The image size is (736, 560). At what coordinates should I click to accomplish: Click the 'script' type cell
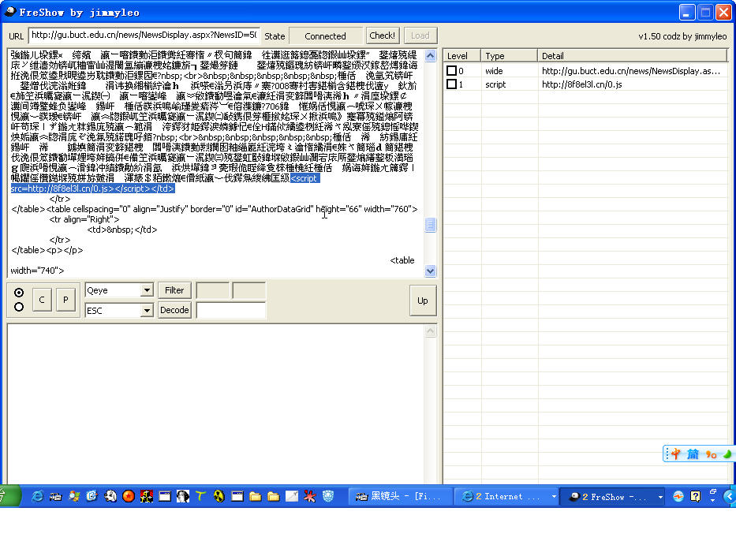pos(495,84)
